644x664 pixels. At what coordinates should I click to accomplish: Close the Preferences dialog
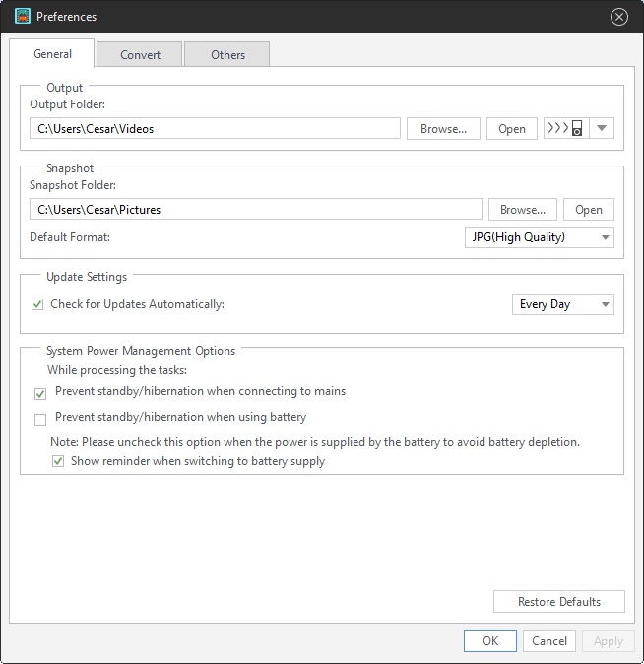(x=619, y=17)
